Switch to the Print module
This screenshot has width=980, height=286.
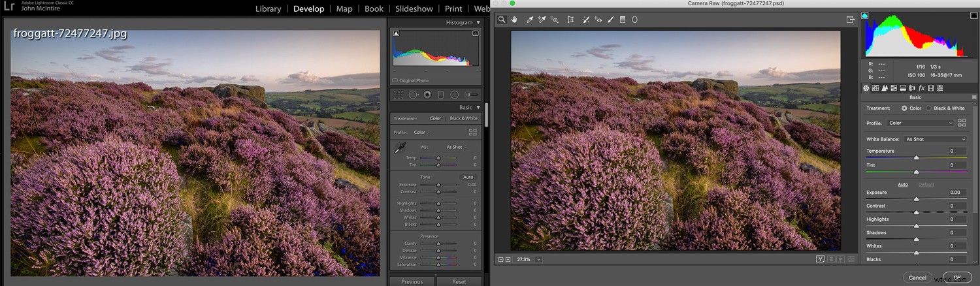click(x=453, y=8)
